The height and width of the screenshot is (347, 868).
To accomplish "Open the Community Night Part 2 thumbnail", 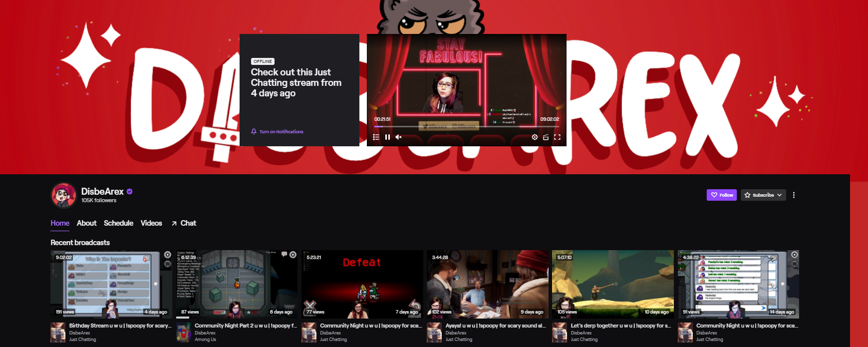I will tap(237, 285).
